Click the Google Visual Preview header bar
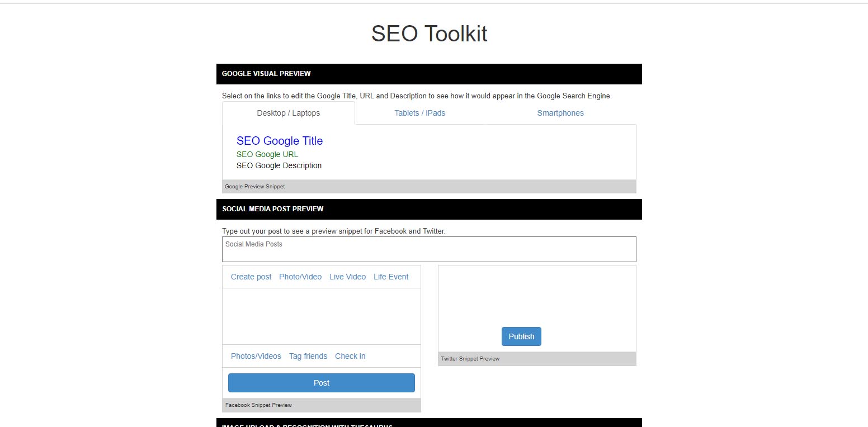The image size is (868, 427). pos(428,74)
